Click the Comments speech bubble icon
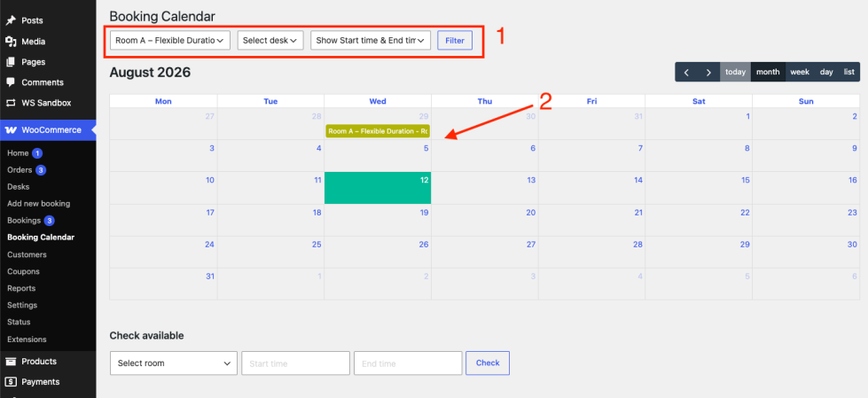The width and height of the screenshot is (868, 398). pyautogui.click(x=11, y=82)
